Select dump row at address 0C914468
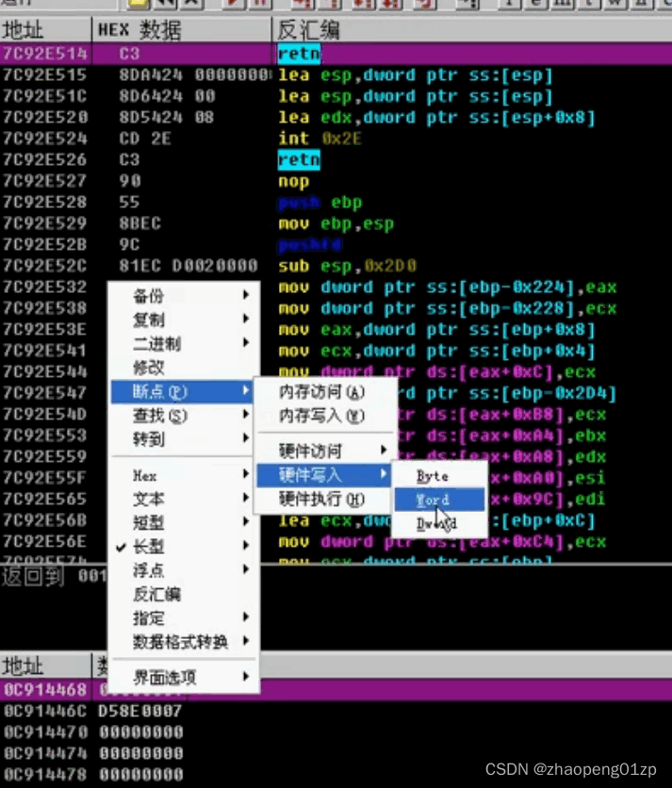The width and height of the screenshot is (672, 788). (x=336, y=690)
